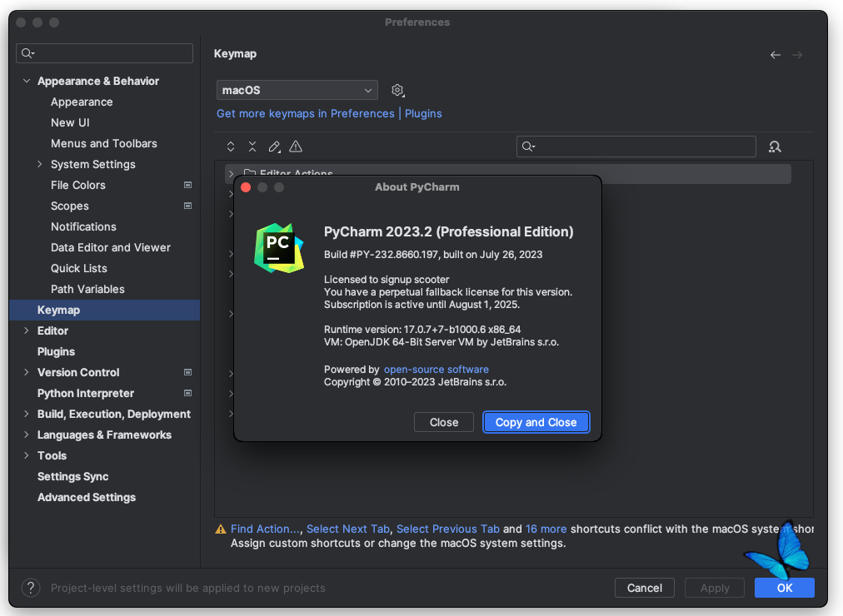Open the open-source software link
This screenshot has height=616, width=843.
coord(436,370)
